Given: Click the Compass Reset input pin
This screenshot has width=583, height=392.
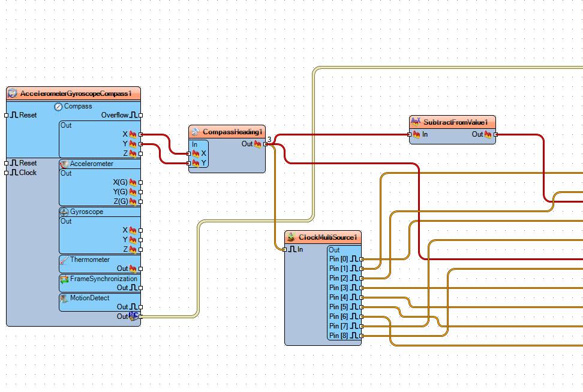Looking at the screenshot, I should coord(7,115).
